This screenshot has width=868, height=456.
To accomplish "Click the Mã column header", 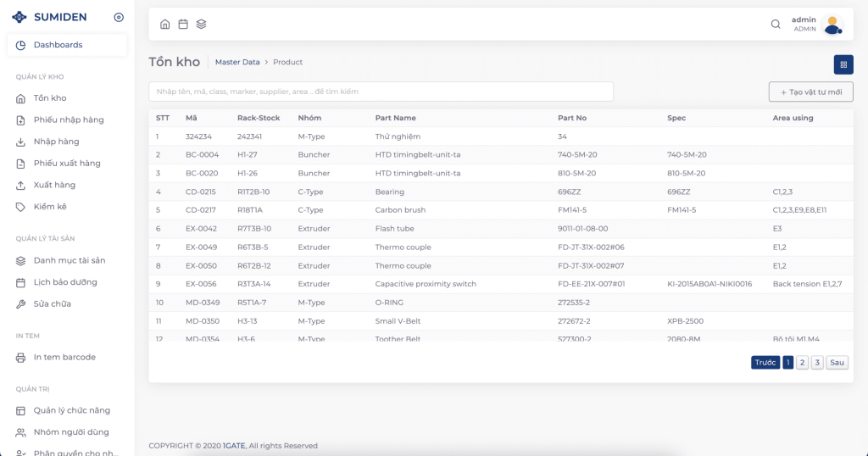I will pyautogui.click(x=192, y=118).
